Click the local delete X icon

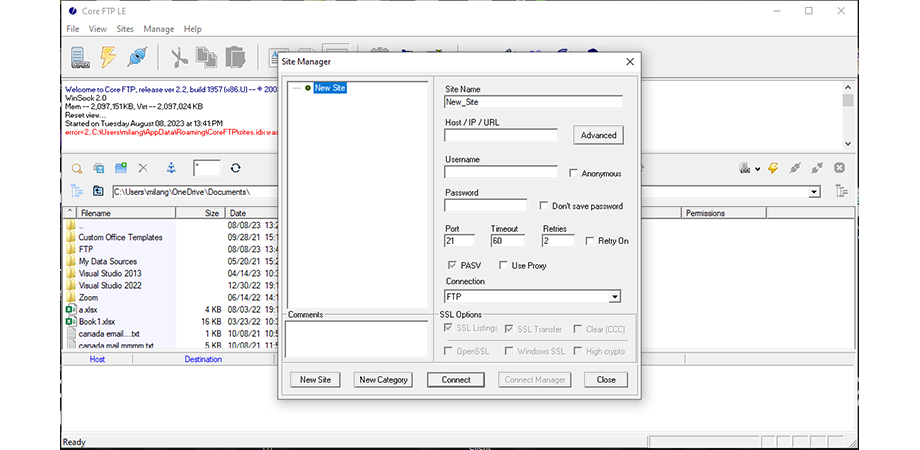point(143,168)
